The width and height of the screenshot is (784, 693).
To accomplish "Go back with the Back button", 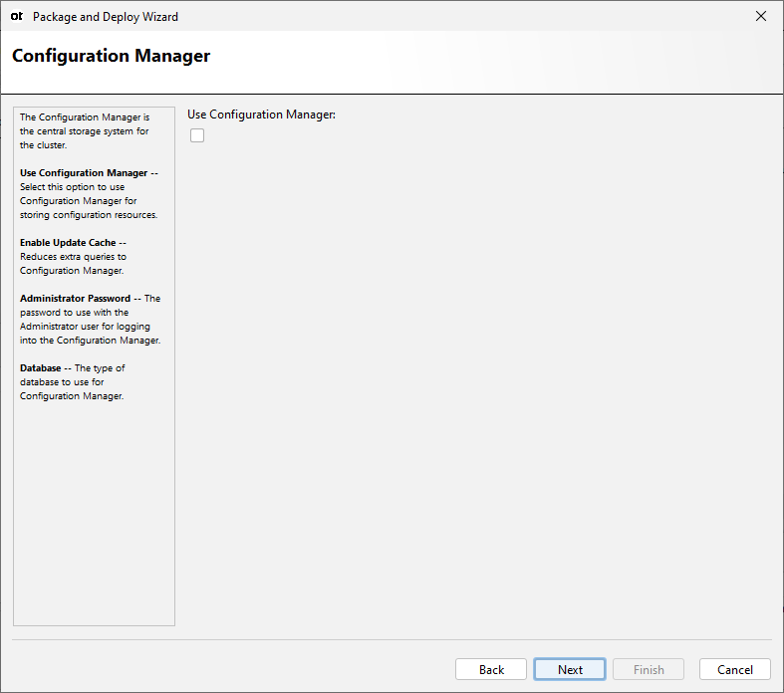I will pyautogui.click(x=491, y=669).
